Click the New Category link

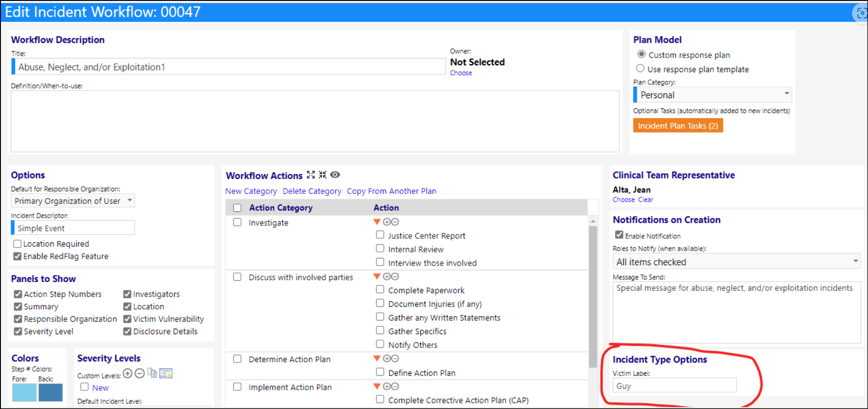[x=251, y=191]
